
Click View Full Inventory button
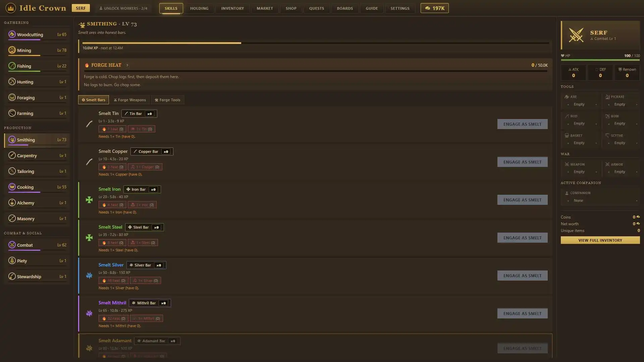pyautogui.click(x=600, y=240)
